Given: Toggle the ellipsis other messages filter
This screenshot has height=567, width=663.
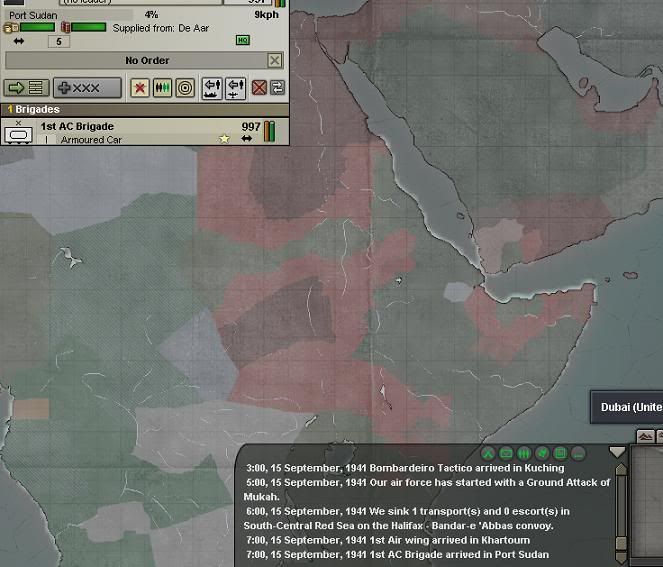Looking at the screenshot, I should pyautogui.click(x=578, y=454).
